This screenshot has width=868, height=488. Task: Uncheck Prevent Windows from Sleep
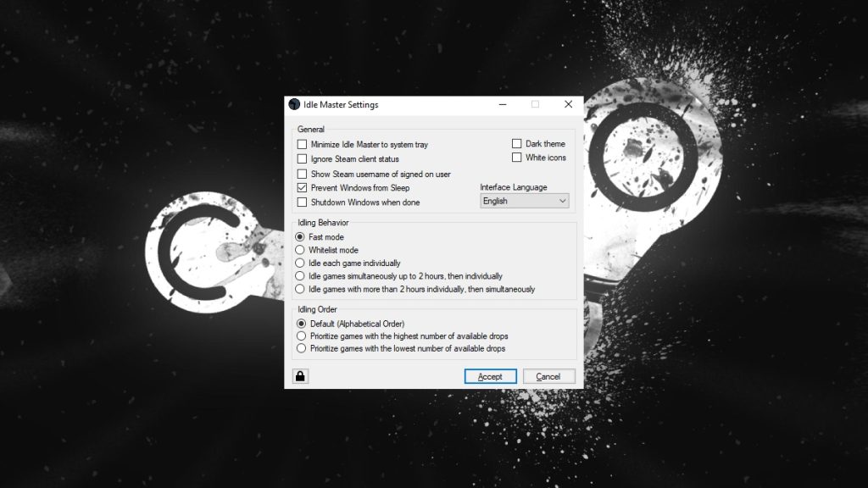(302, 187)
